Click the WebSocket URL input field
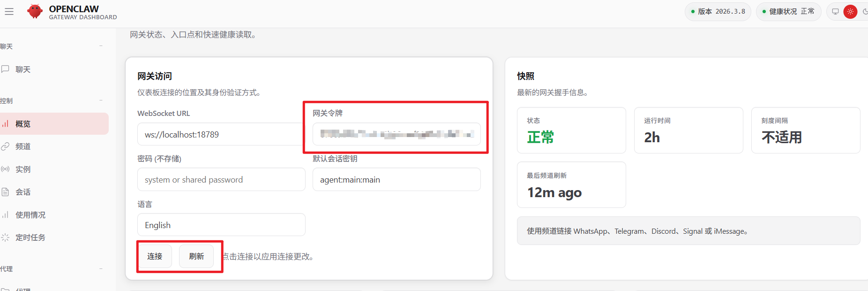 click(220, 135)
